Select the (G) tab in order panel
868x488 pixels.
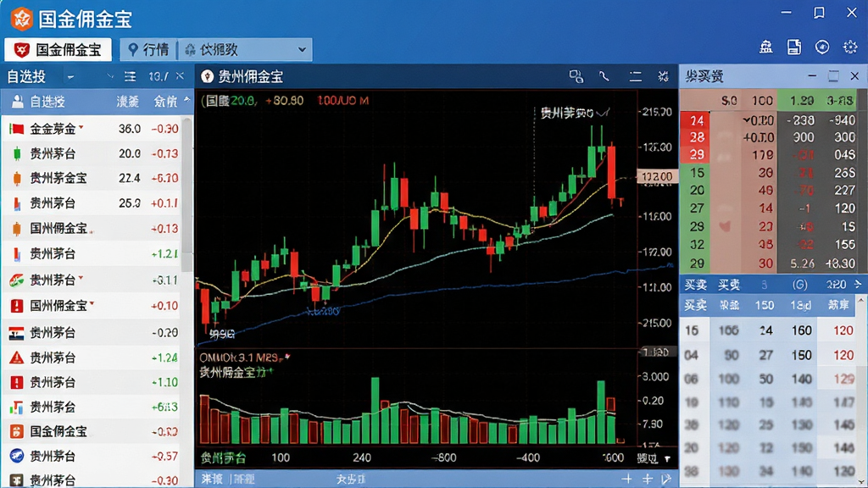pos(799,285)
